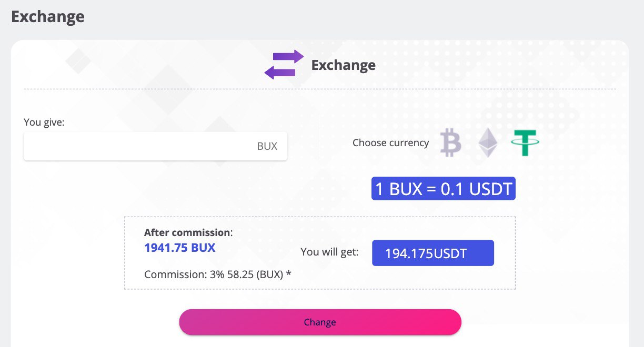Click the 194.175USDT result field

coord(433,253)
